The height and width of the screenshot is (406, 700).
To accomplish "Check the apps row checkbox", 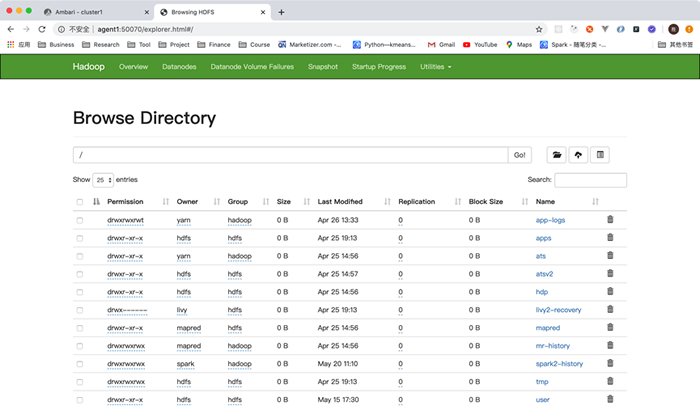I will point(79,238).
